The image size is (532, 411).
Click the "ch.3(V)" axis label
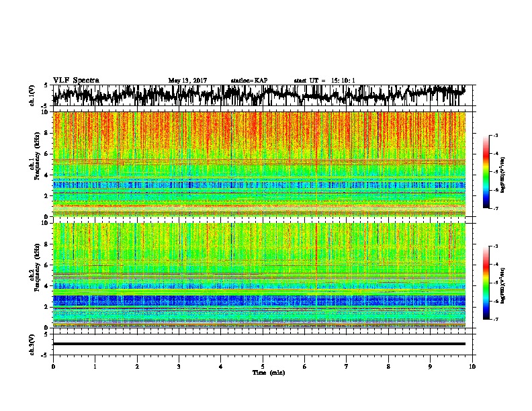(x=32, y=345)
